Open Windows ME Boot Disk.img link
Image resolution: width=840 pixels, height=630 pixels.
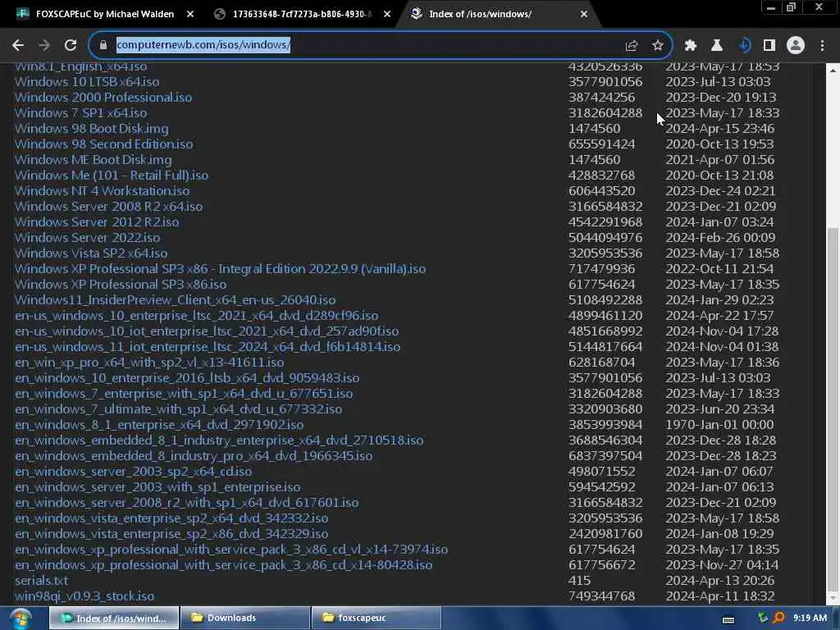click(94, 160)
